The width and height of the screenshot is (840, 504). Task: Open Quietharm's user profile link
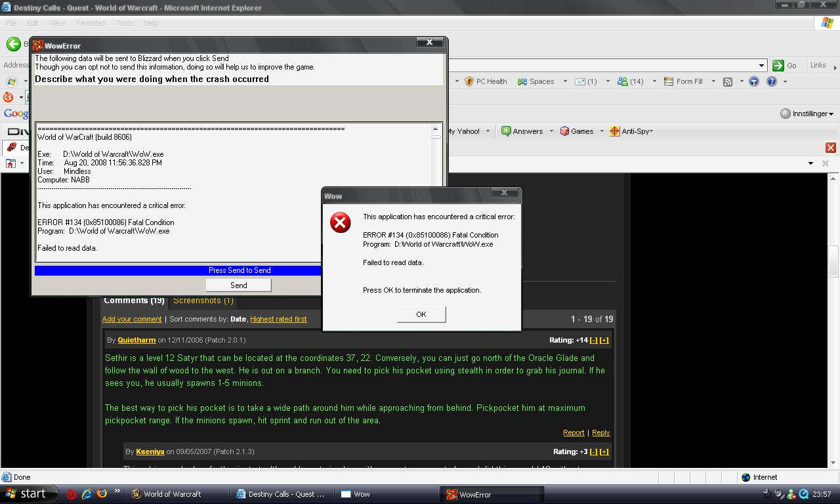136,340
